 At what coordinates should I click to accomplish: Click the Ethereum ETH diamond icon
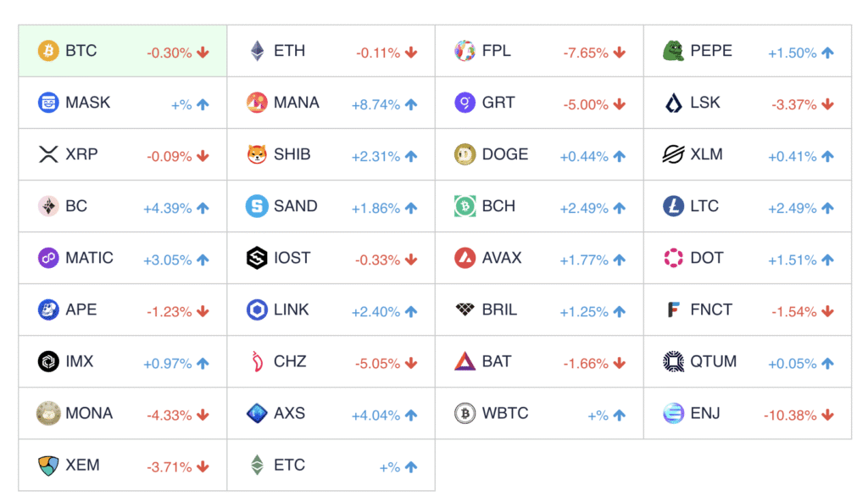point(257,51)
